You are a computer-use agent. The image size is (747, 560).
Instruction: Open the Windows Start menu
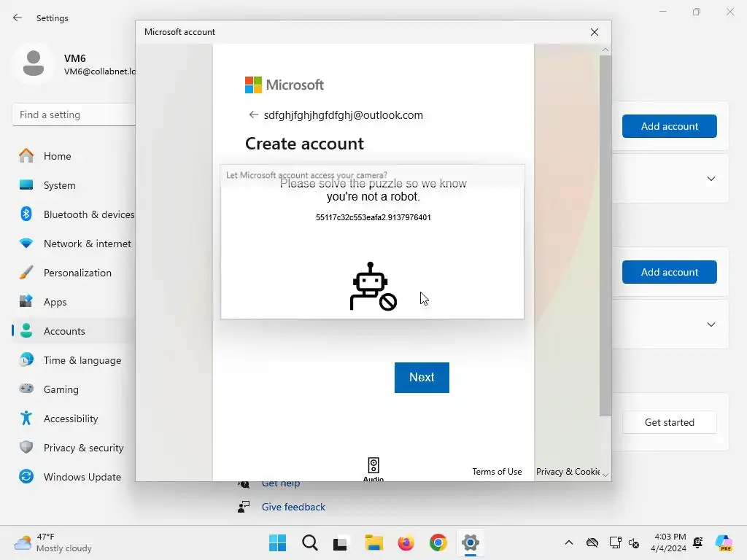point(278,542)
